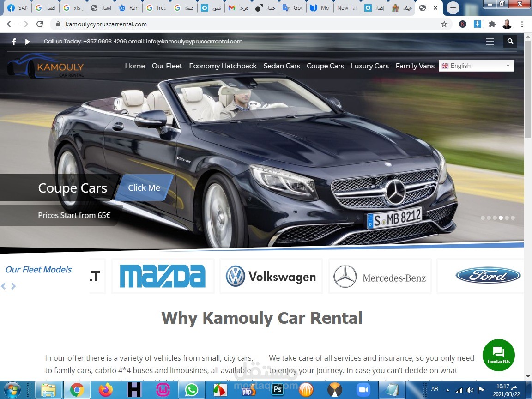Open the Home menu item
Screen dimensions: 532x399
coord(135,66)
